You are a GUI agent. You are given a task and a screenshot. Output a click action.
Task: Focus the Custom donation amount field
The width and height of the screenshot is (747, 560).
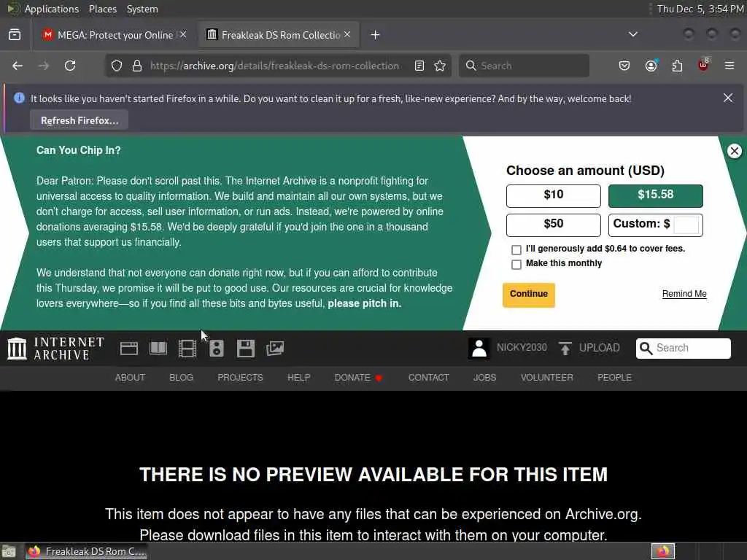coord(686,225)
